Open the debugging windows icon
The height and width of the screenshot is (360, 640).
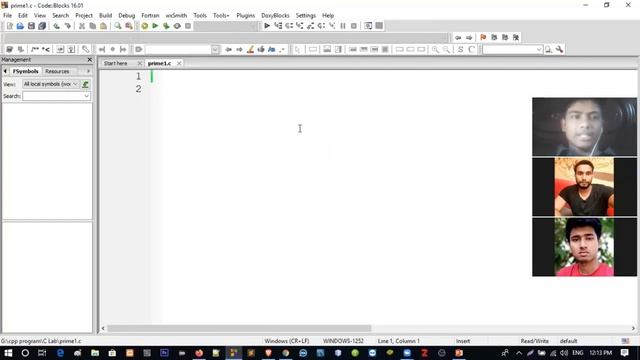tap(368, 26)
